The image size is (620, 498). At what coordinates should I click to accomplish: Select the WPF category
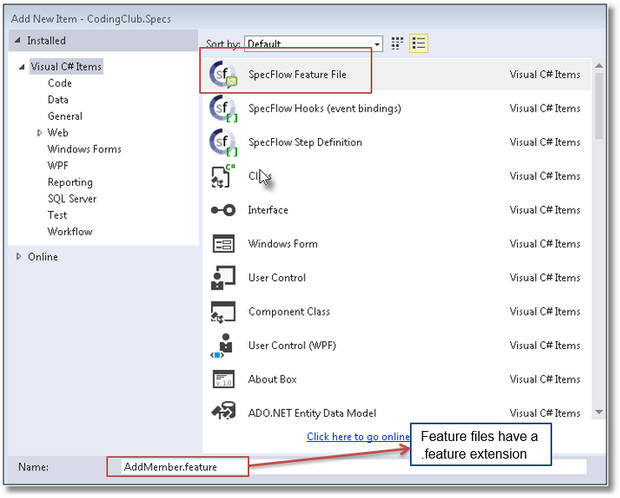(58, 166)
